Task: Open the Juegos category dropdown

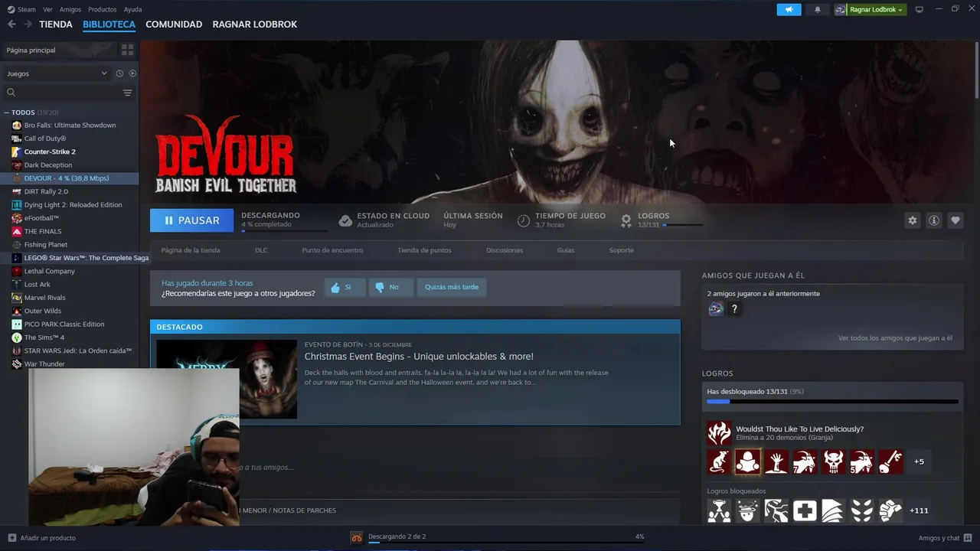Action: click(x=57, y=73)
